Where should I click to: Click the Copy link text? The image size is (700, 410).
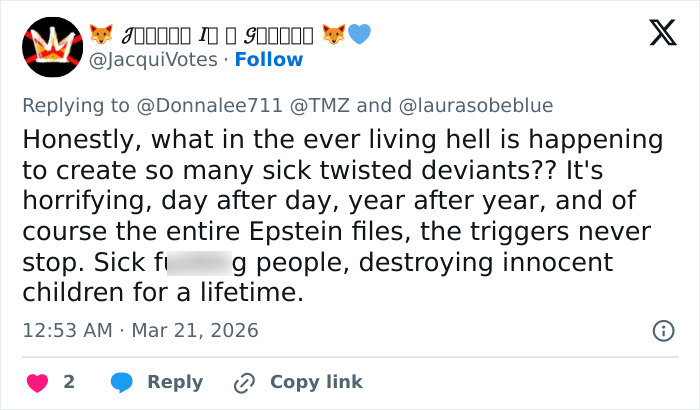[316, 382]
